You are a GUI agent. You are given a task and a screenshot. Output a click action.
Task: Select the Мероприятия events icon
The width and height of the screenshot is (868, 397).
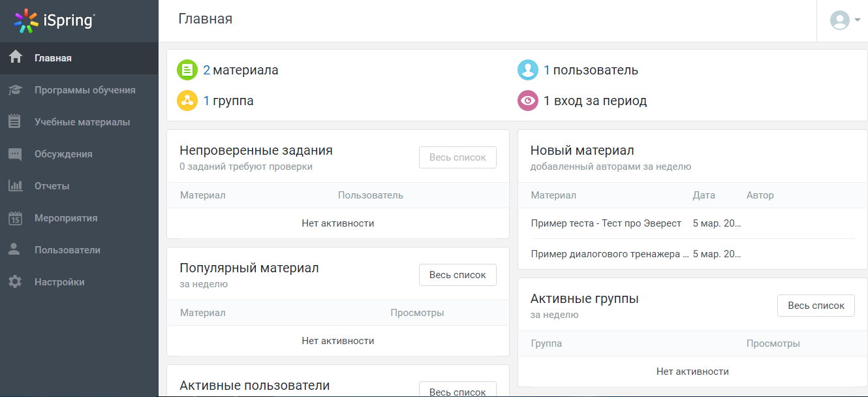(x=14, y=217)
